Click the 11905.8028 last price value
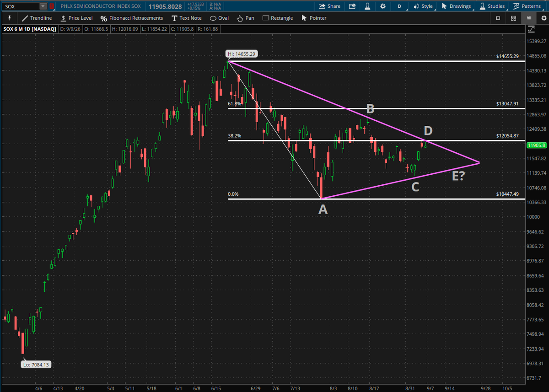Image resolution: width=549 pixels, height=392 pixels. [x=166, y=6]
